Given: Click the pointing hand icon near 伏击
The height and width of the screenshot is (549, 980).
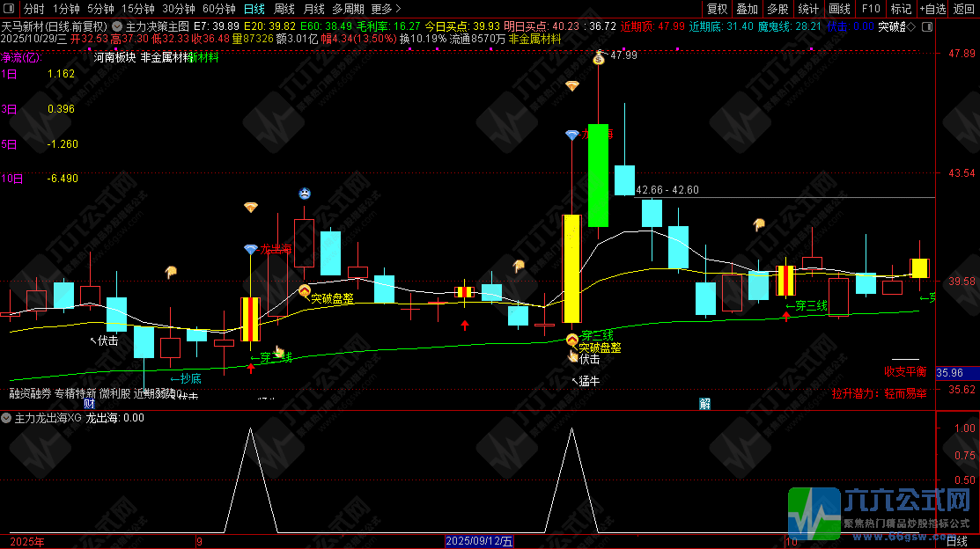Looking at the screenshot, I should tap(572, 356).
